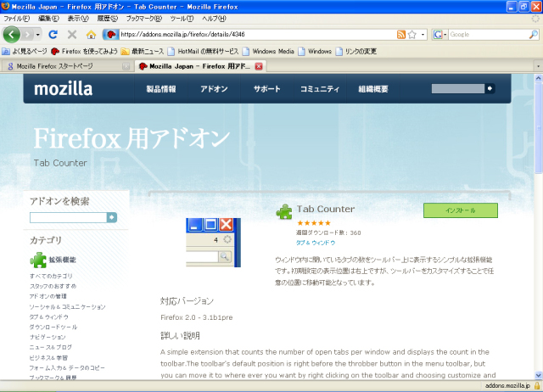Switch to Mozilla Firefox スタートページ tab

point(67,66)
